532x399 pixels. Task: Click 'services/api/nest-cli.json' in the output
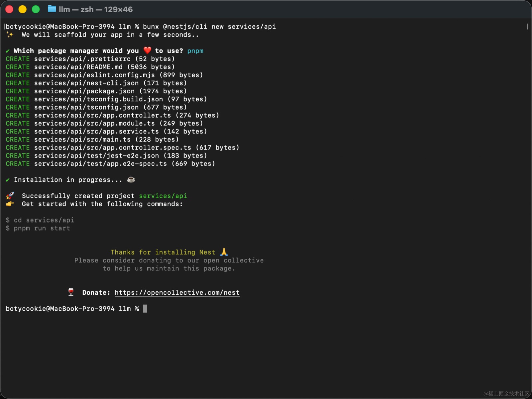(x=86, y=83)
